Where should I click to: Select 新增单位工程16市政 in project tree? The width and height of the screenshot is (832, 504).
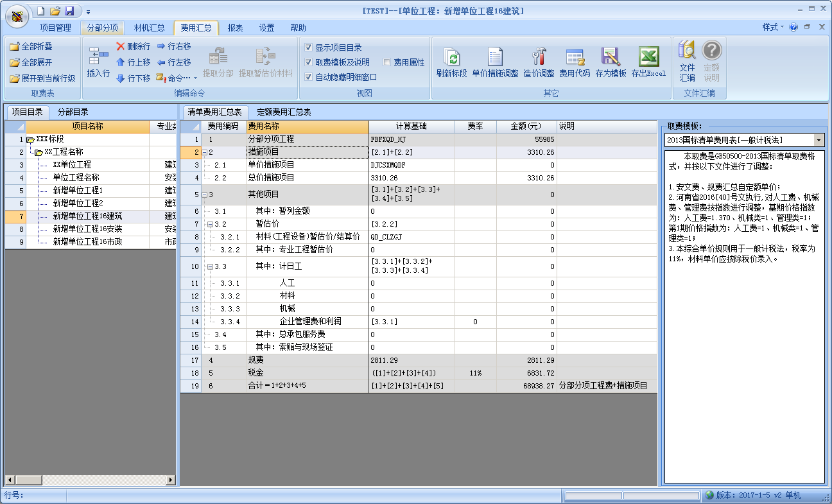[87, 242]
